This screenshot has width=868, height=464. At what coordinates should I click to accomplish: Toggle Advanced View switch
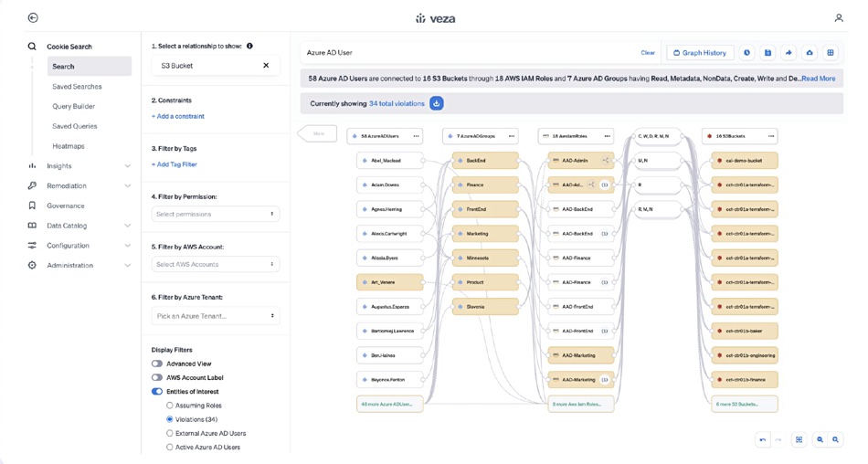point(157,364)
